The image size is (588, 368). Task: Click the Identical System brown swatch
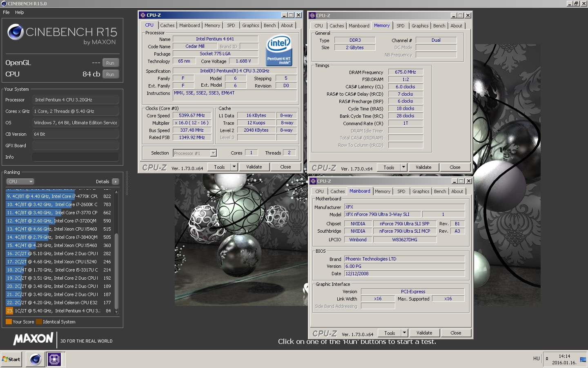[39, 322]
